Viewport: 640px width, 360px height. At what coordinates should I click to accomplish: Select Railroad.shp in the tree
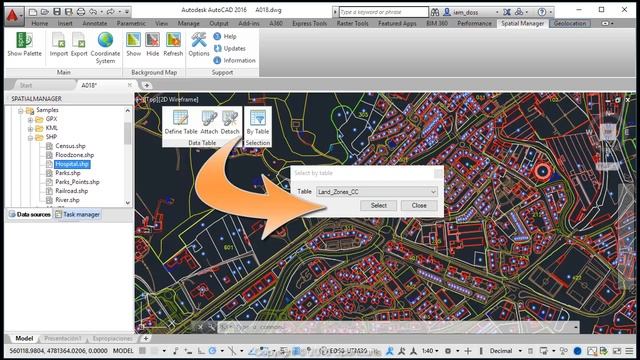71,191
